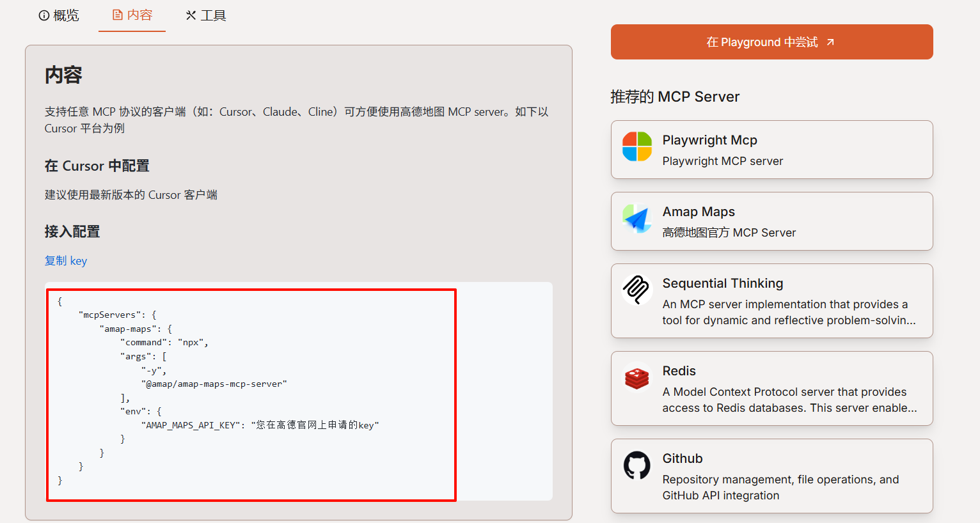This screenshot has width=980, height=523.
Task: Click the "@amap/amap-maps-mcp-server" code line
Action: coord(214,384)
